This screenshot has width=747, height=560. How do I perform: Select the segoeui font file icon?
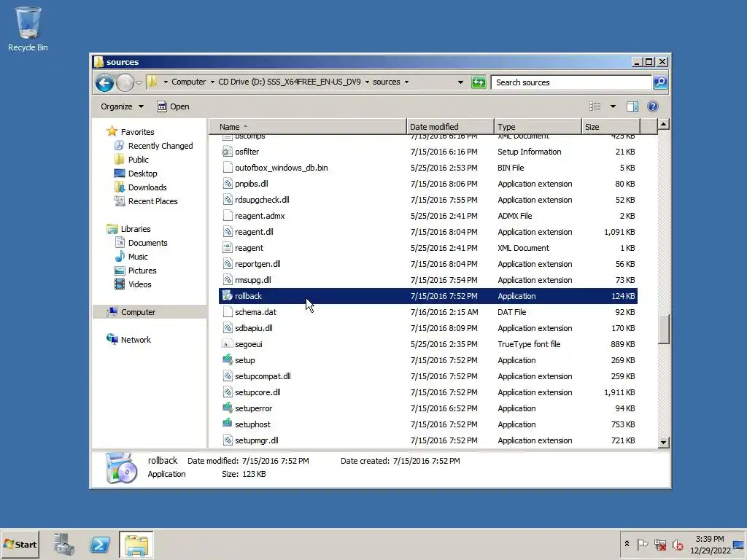point(228,344)
